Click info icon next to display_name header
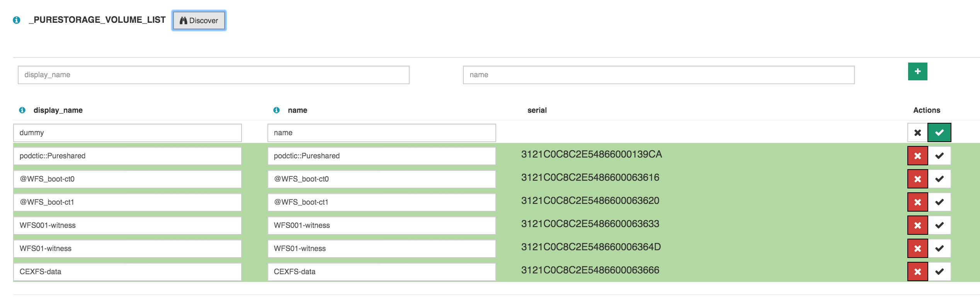 point(22,110)
